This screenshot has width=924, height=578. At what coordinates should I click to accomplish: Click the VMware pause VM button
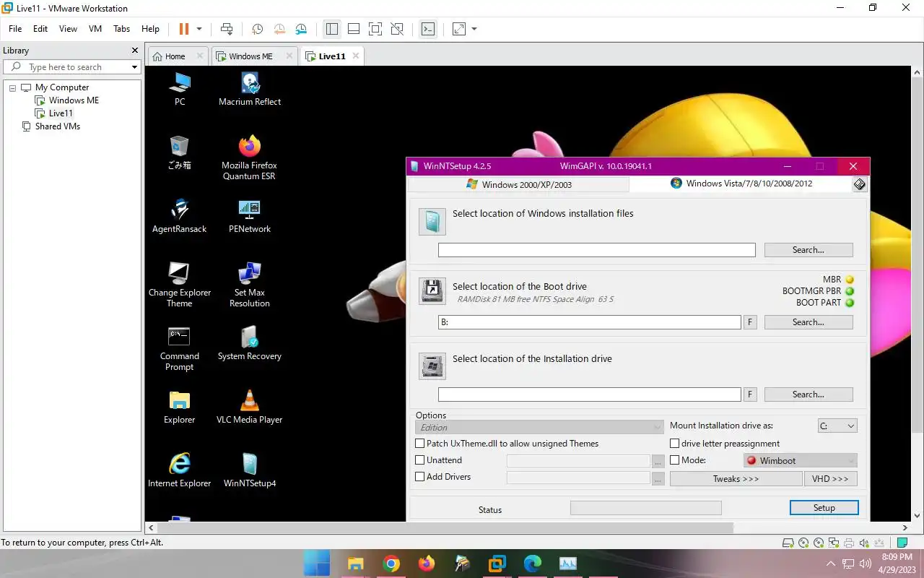click(x=183, y=29)
